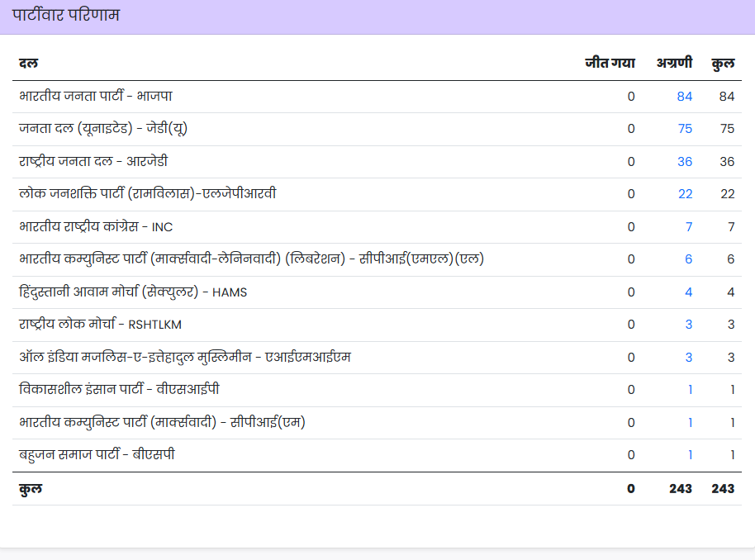
Task: Open the LJPRV leading seats link 22
Action: [685, 194]
